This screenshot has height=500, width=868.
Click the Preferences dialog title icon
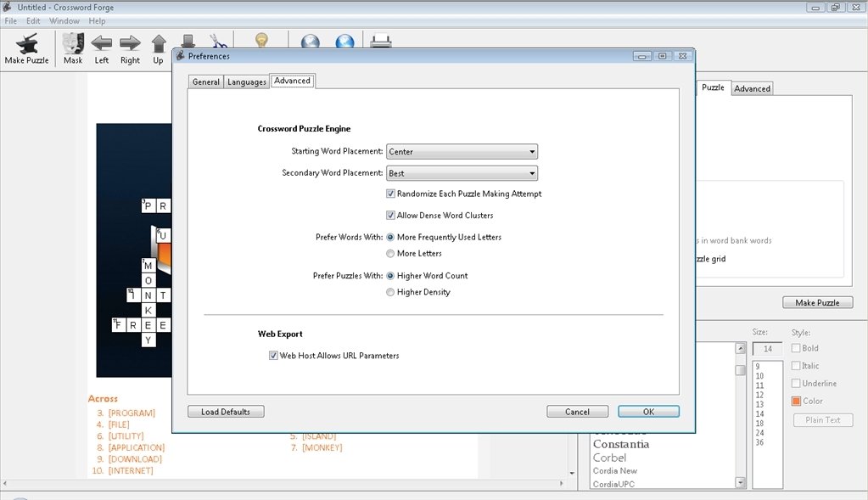click(181, 56)
